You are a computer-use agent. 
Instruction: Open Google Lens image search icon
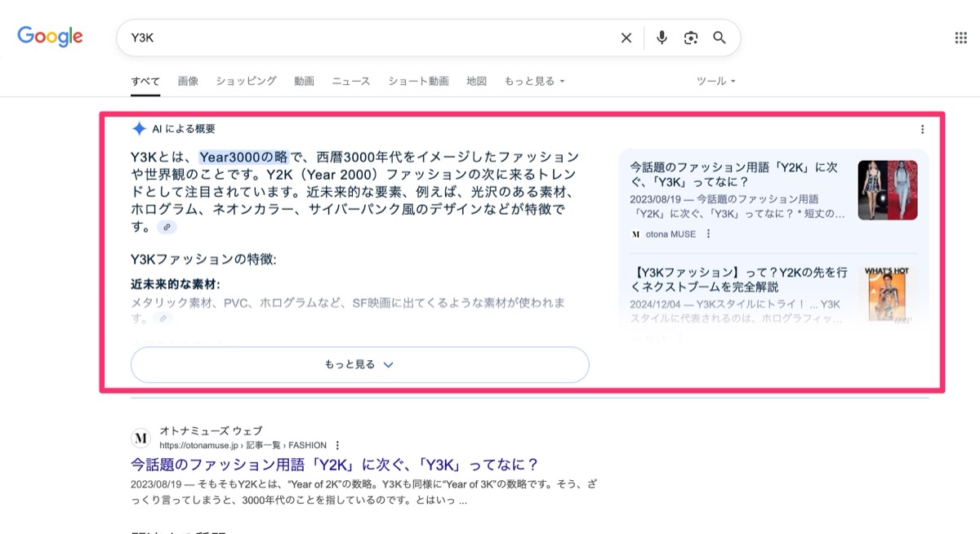(692, 38)
